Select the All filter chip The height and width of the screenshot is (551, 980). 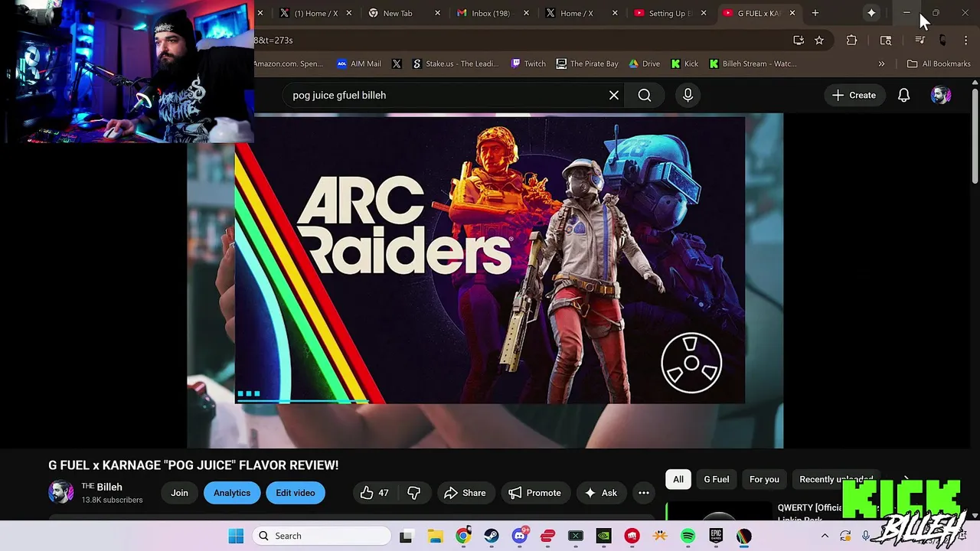click(678, 479)
